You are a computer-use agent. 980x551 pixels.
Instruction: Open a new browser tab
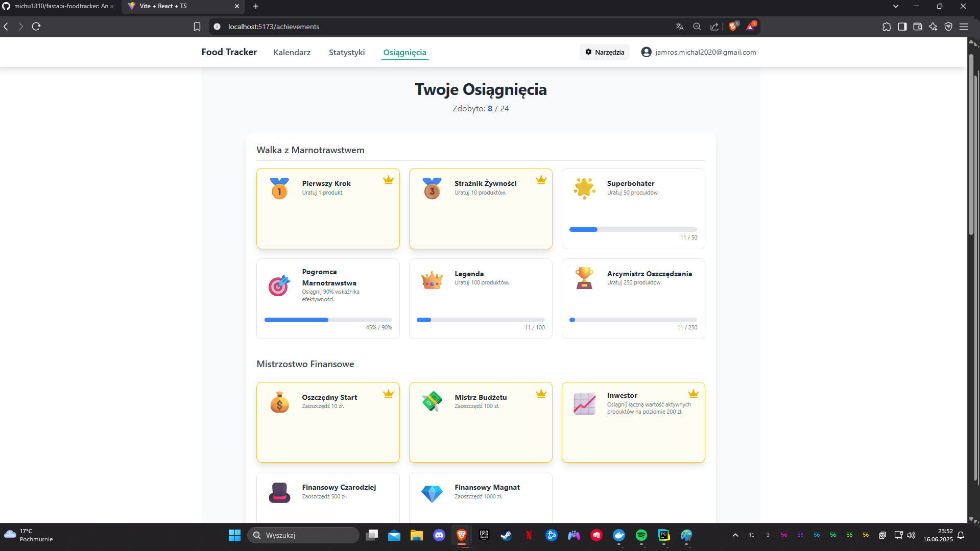256,6
